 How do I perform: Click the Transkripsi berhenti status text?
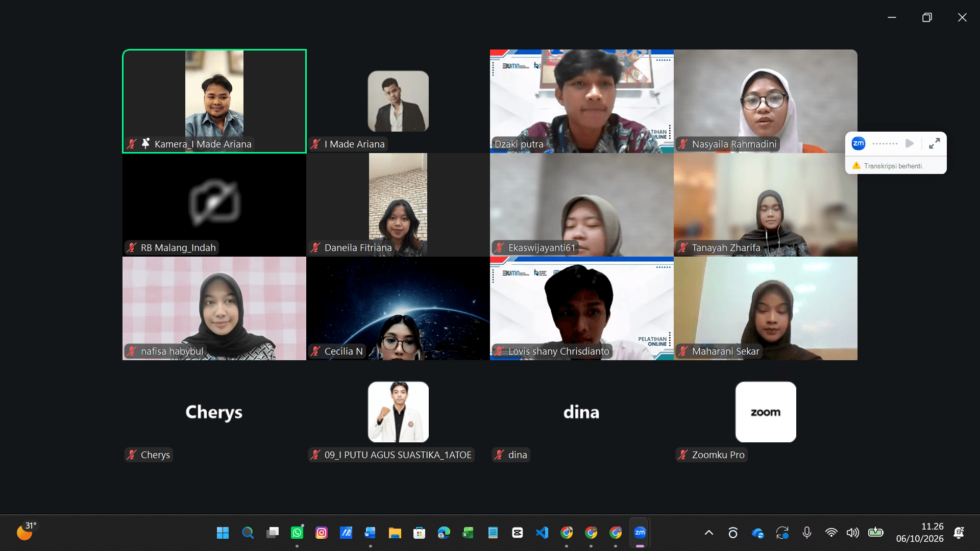pyautogui.click(x=893, y=166)
